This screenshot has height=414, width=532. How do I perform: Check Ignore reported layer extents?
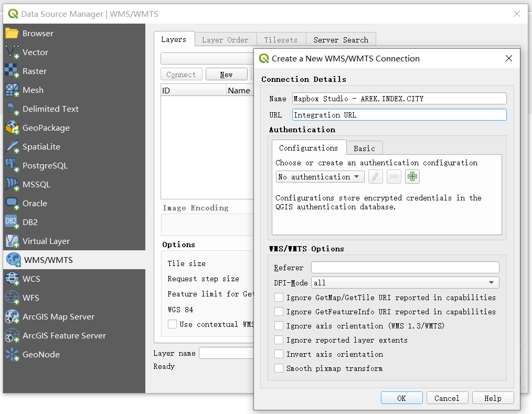[x=279, y=340]
